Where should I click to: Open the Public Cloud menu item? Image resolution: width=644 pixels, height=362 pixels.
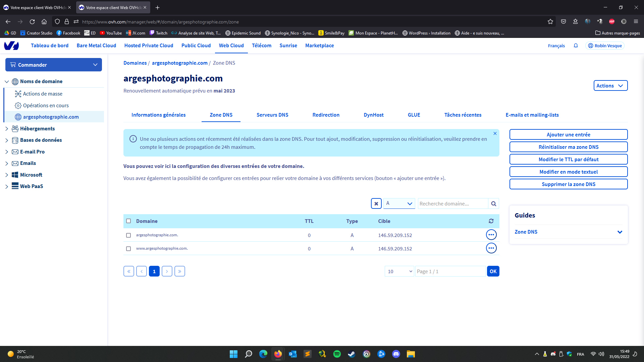[196, 46]
